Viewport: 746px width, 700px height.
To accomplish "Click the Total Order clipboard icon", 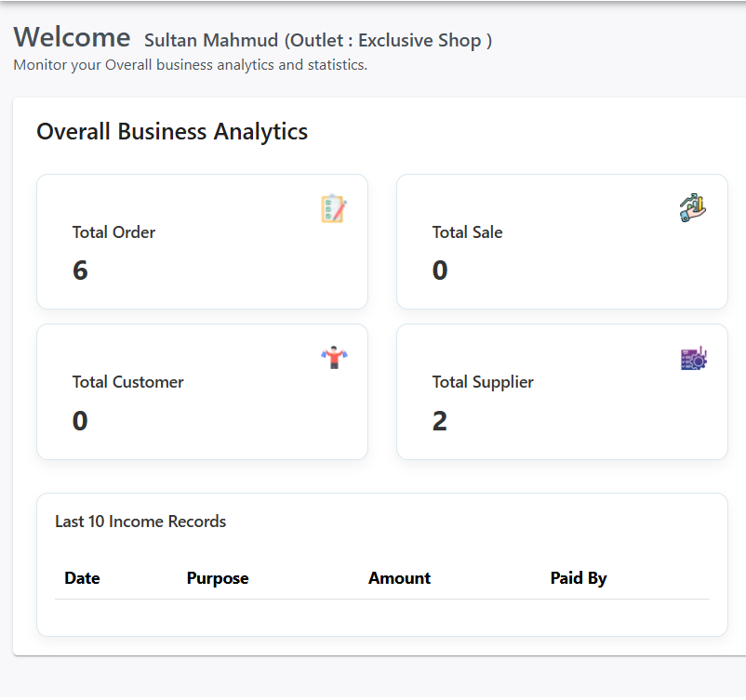I will click(x=333, y=208).
